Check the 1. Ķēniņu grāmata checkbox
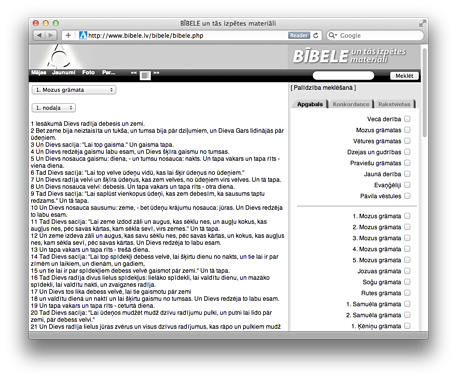Viewport: 457px width, 379px height. coord(407,326)
